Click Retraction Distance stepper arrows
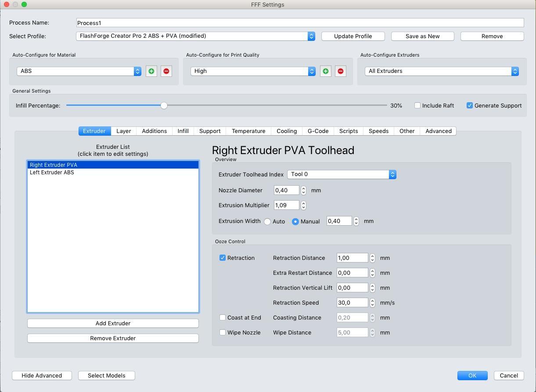 click(x=372, y=258)
